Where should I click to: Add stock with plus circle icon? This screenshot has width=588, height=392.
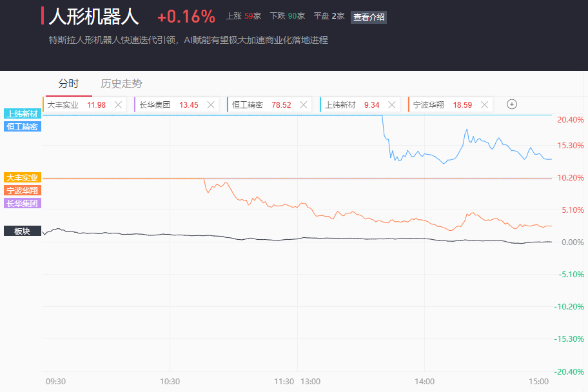(512, 104)
